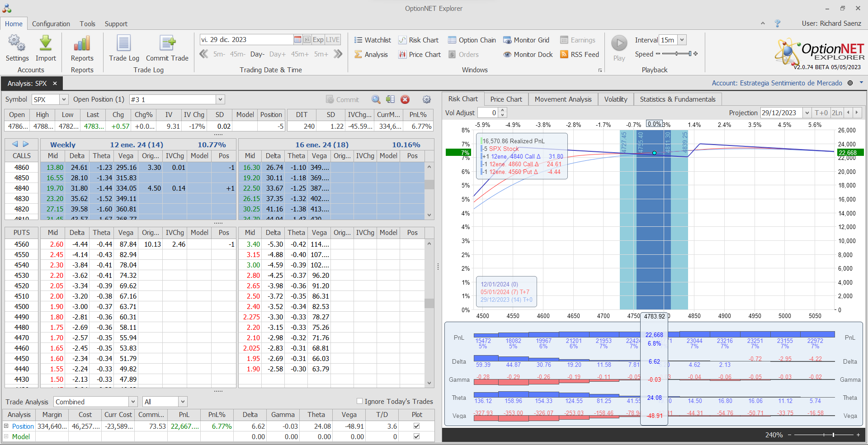Open the Option Chain window
The image size is (868, 445).
[x=472, y=40]
